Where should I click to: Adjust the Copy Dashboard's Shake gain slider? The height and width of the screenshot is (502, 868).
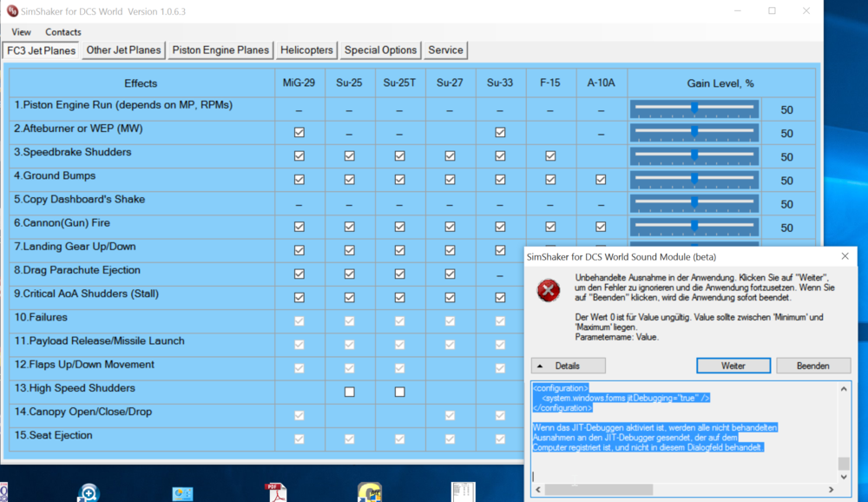[694, 203]
